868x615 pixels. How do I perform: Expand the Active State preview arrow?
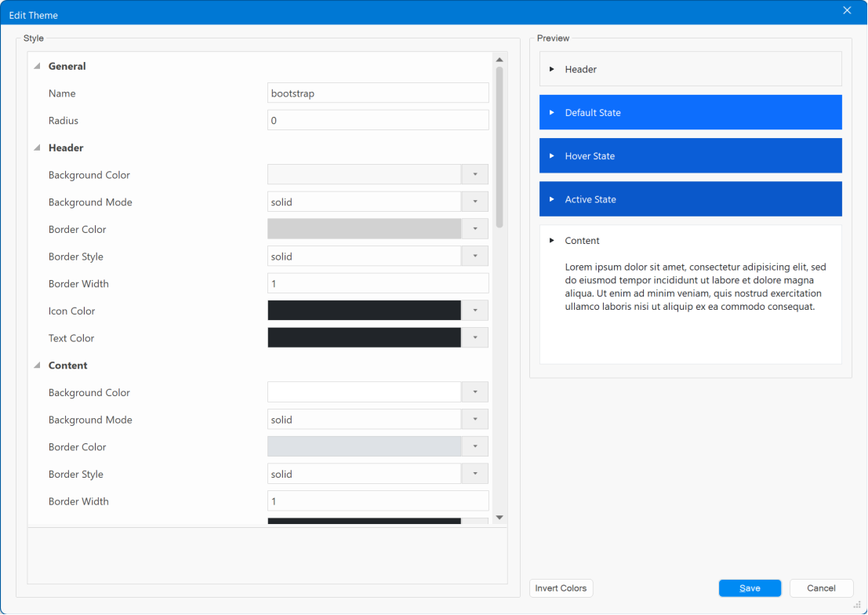pyautogui.click(x=552, y=199)
